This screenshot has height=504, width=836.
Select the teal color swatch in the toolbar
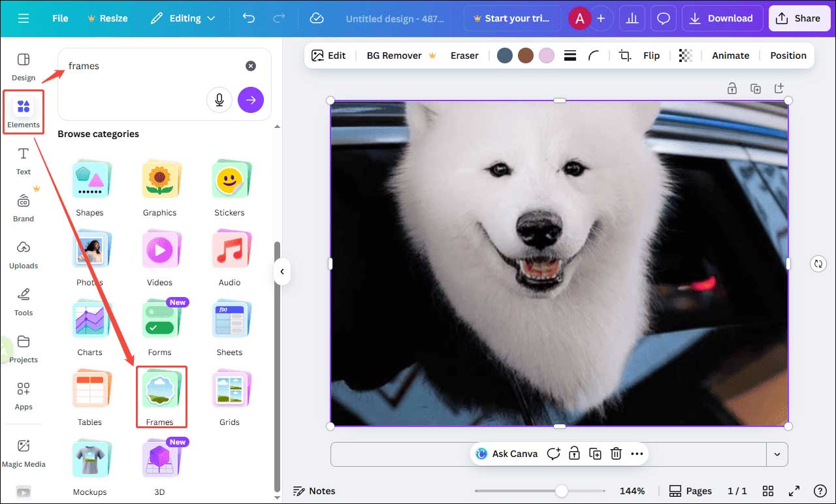pos(505,55)
